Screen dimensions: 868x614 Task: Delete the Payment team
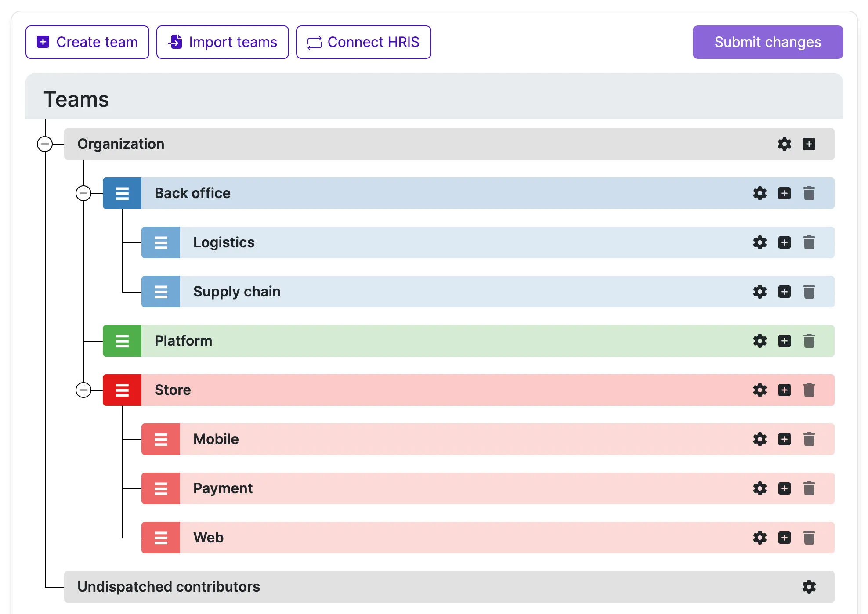[809, 488]
